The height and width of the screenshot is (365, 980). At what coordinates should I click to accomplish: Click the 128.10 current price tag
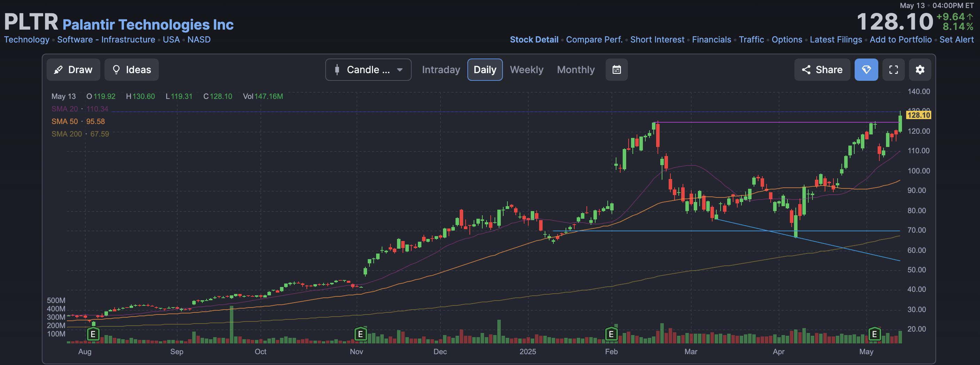tap(918, 115)
